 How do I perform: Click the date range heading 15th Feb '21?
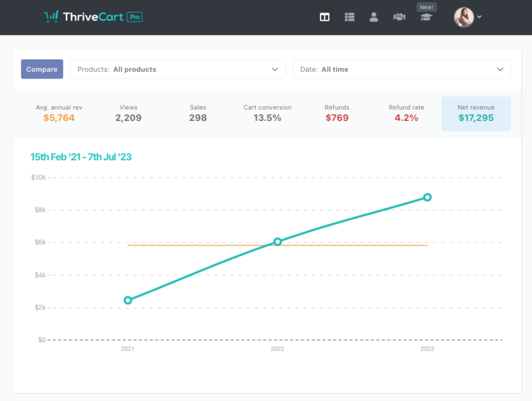[80, 157]
